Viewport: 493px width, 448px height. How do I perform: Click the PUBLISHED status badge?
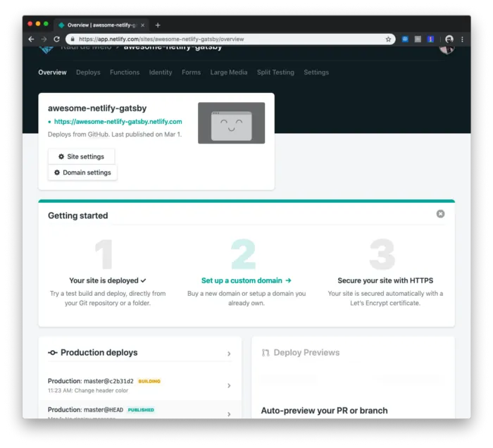[141, 410]
